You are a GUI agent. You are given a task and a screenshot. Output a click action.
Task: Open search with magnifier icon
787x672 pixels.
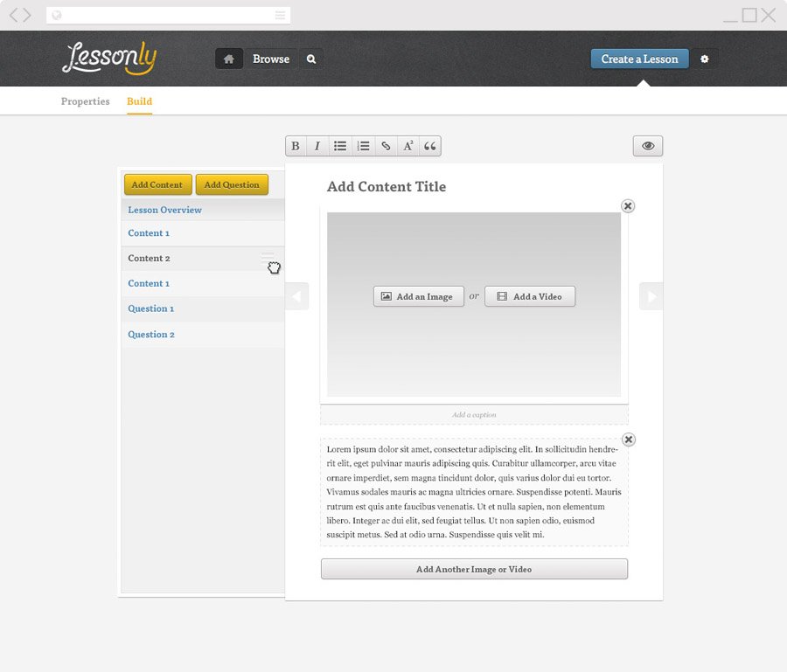(x=310, y=59)
